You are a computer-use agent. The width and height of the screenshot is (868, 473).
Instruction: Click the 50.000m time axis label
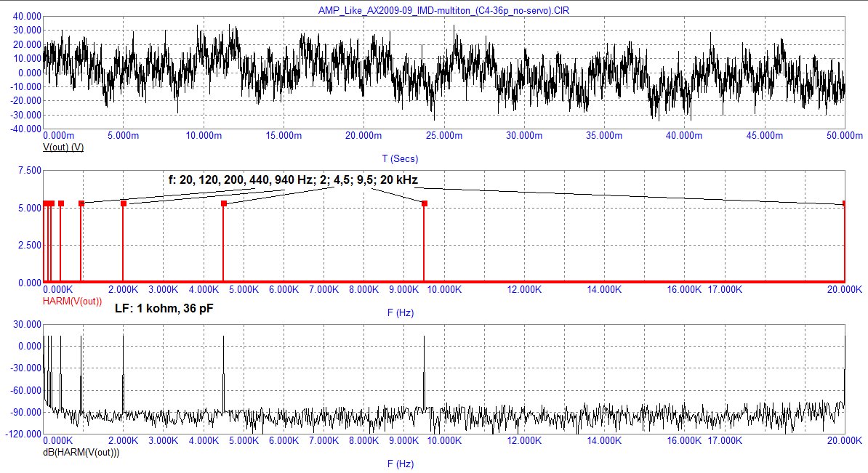click(x=845, y=136)
